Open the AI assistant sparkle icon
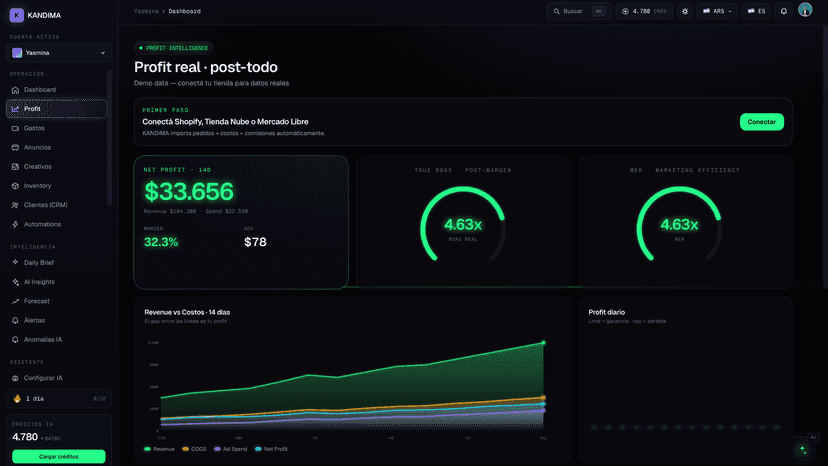 tap(803, 449)
